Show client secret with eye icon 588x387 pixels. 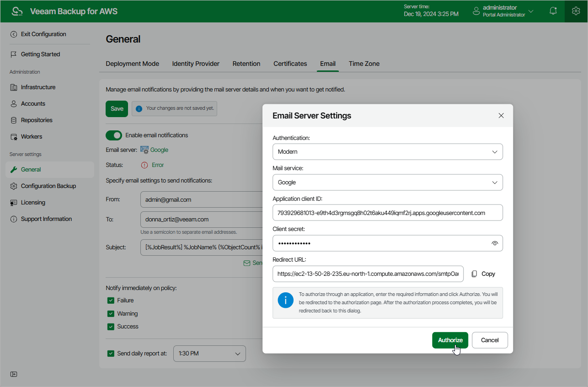pos(494,243)
